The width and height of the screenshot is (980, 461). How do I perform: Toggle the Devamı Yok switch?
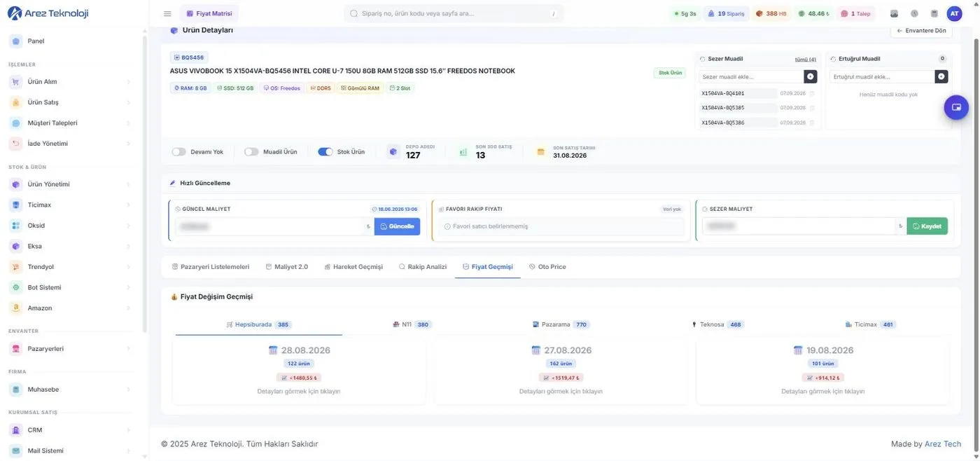click(179, 151)
